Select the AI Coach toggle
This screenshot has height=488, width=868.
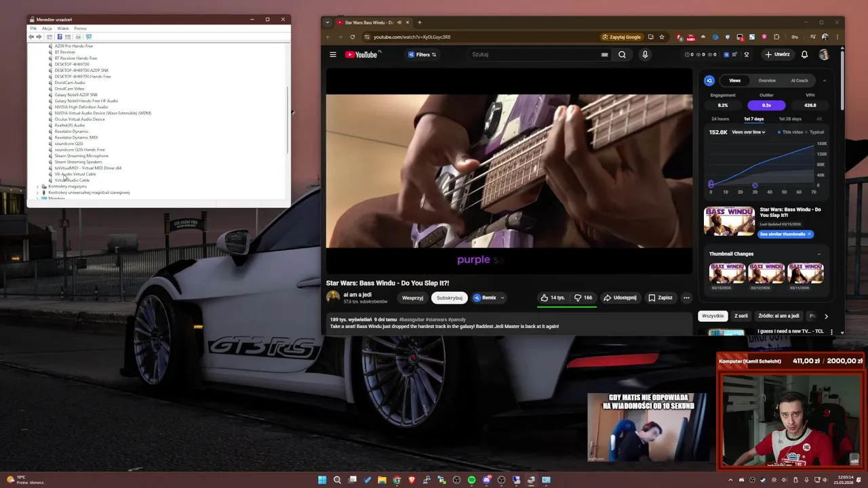point(800,81)
